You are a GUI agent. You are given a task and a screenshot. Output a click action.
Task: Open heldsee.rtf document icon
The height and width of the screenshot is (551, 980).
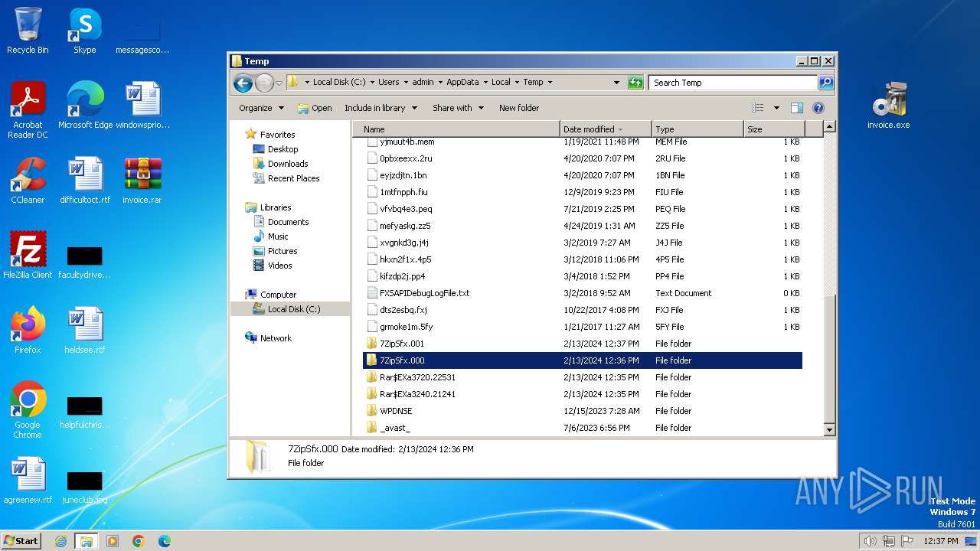(85, 330)
